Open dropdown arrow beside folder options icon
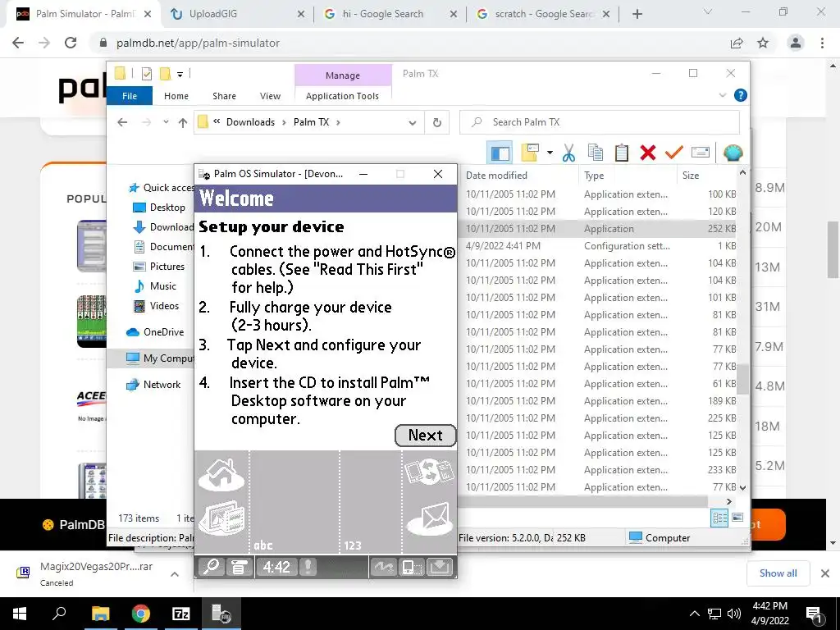The width and height of the screenshot is (840, 630). (550, 153)
